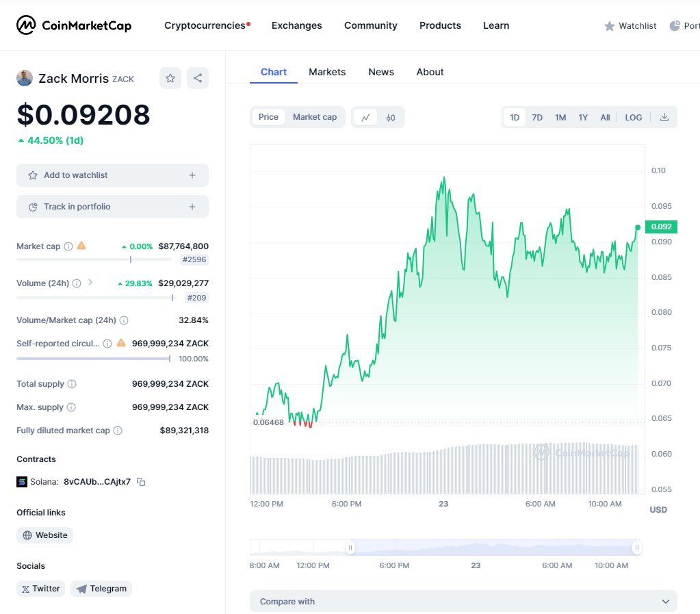Click the 32.84% volume ratio value
Image resolution: width=700 pixels, height=614 pixels.
pyautogui.click(x=193, y=320)
